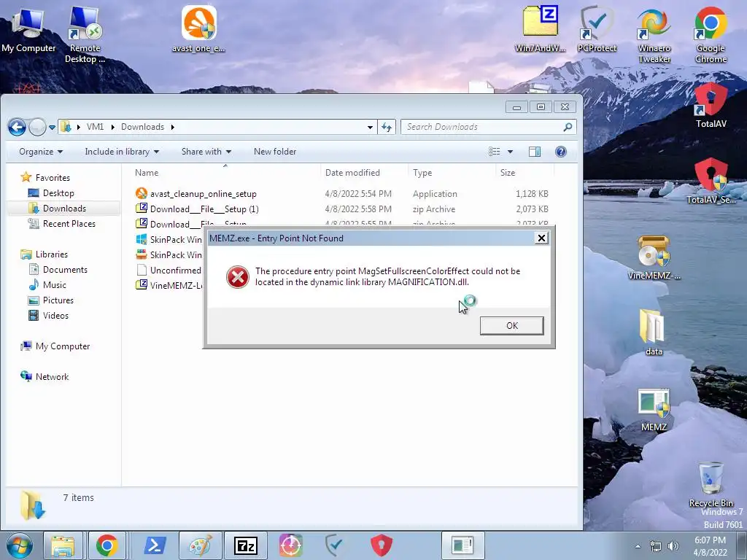This screenshot has width=747, height=560.
Task: Show hidden tray icons arrow
Action: click(x=638, y=546)
